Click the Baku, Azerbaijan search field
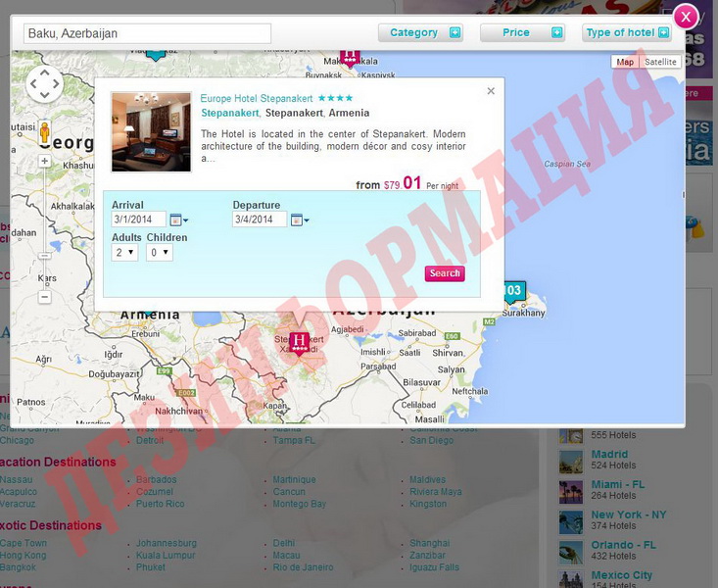This screenshot has height=588, width=718. point(148,33)
